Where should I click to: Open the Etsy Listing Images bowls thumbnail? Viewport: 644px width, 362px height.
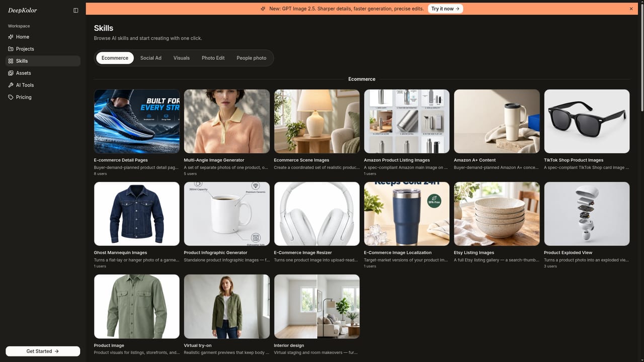pos(497,214)
